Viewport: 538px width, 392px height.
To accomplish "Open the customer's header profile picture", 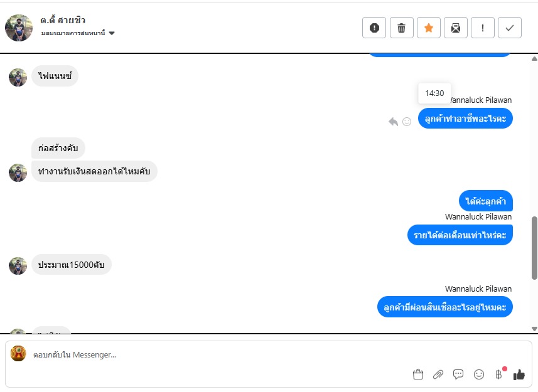I will point(19,28).
